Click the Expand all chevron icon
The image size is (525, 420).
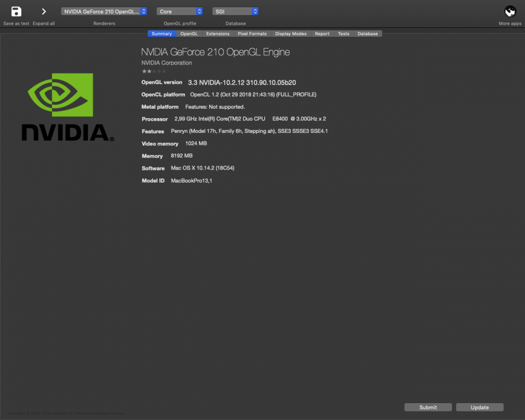(x=44, y=12)
